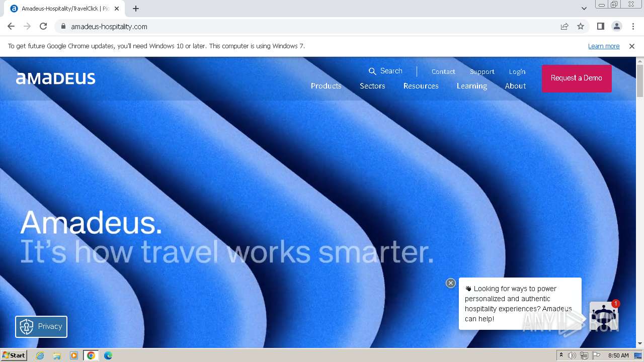Open the chatbot robot icon
The image size is (644, 362).
point(604,316)
